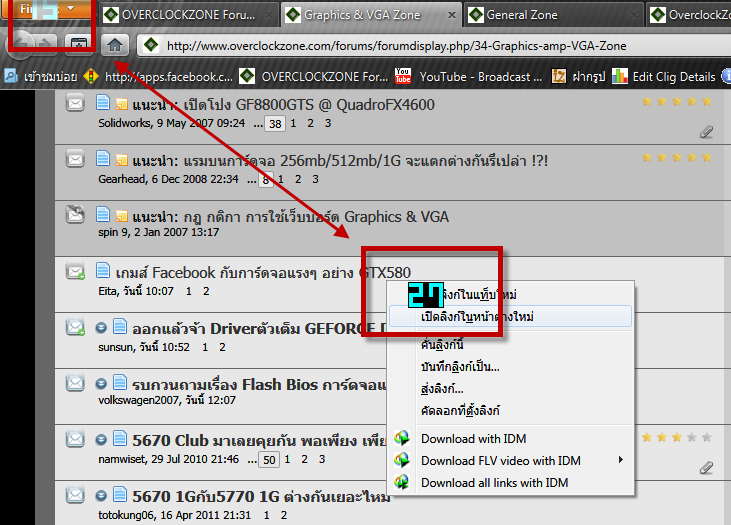The width and height of the screenshot is (731, 525).
Task: Open the Edit Clig Details bookmark
Action: (663, 76)
